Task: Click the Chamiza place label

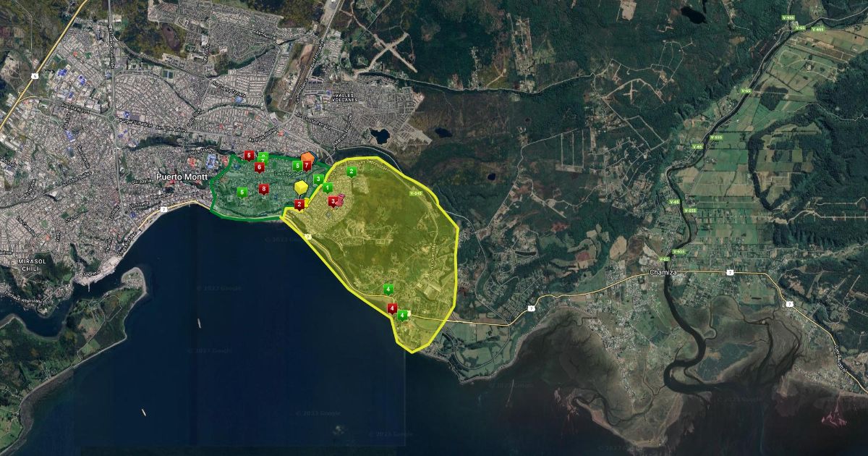Action: pos(663,272)
